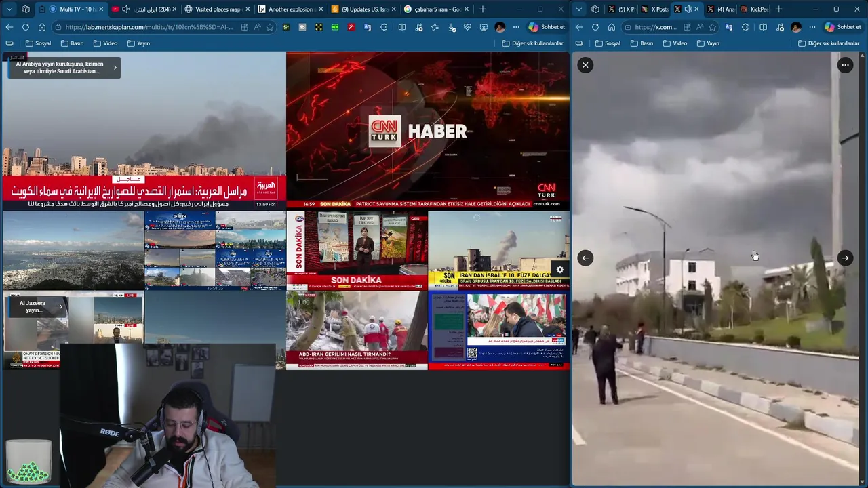Screen dimensions: 868x488
Task: Click the red pen extension icon in left toolbar
Action: point(351,27)
